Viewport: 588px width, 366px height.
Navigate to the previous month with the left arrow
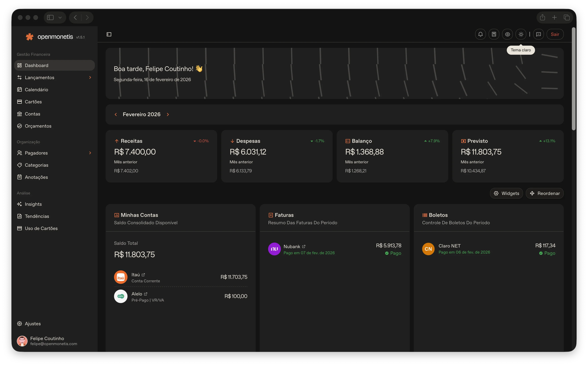click(116, 114)
